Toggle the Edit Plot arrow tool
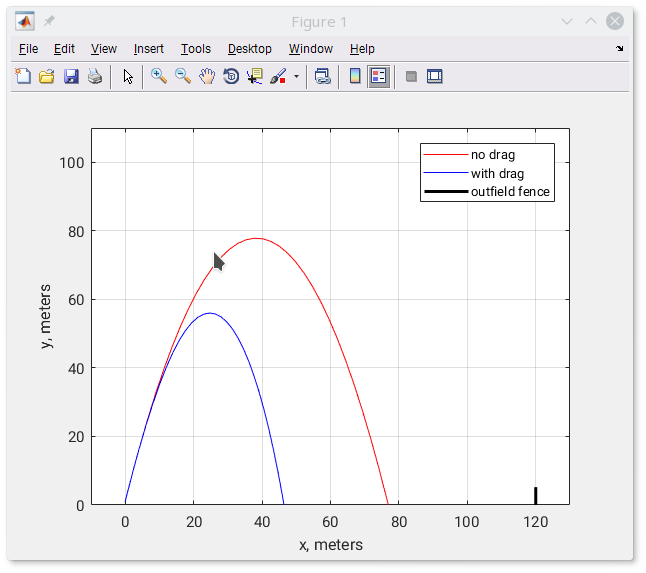646x573 pixels. click(128, 76)
